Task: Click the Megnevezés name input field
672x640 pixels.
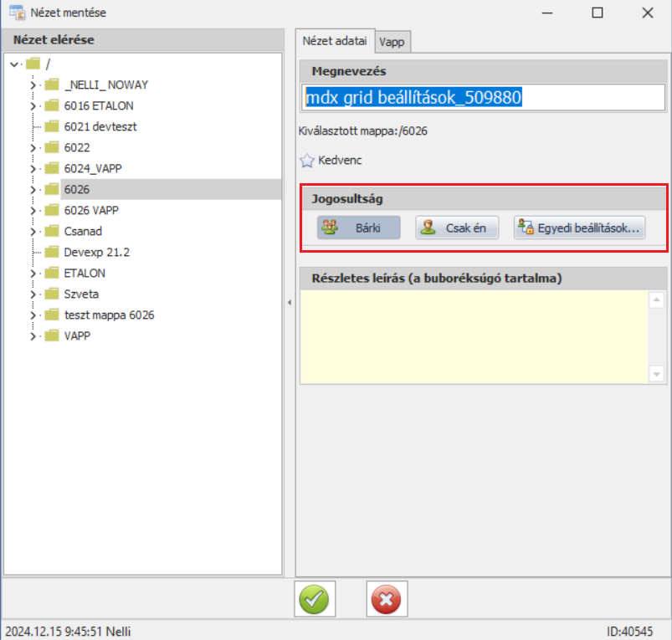Action: 483,98
